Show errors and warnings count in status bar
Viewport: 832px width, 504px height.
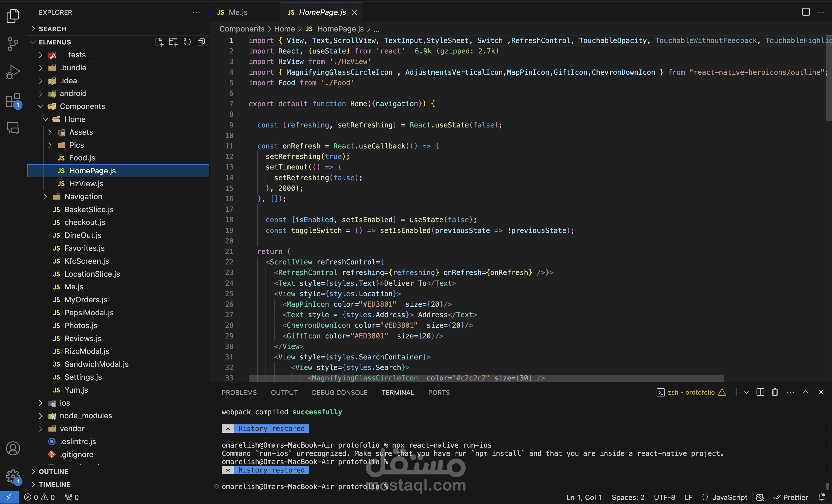tap(40, 497)
